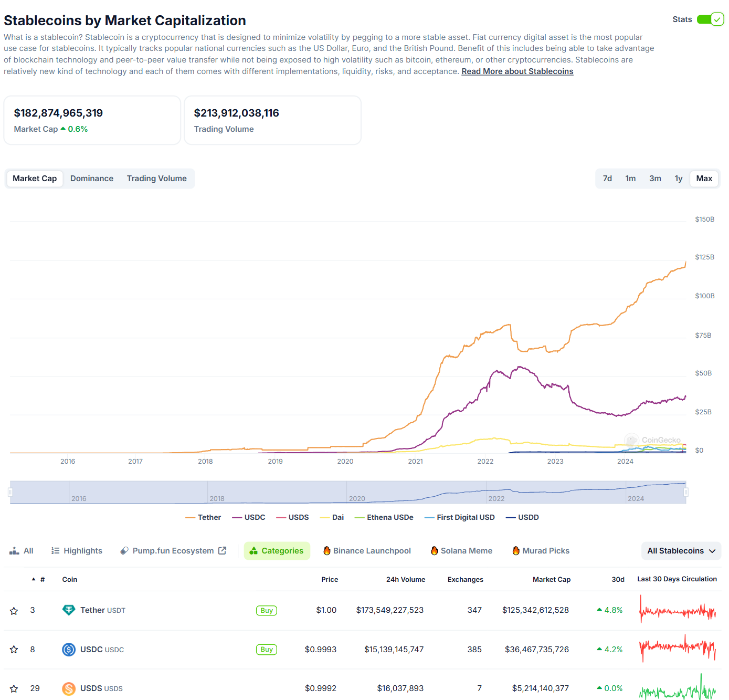Set chart range to Max
The image size is (729, 700).
click(704, 179)
